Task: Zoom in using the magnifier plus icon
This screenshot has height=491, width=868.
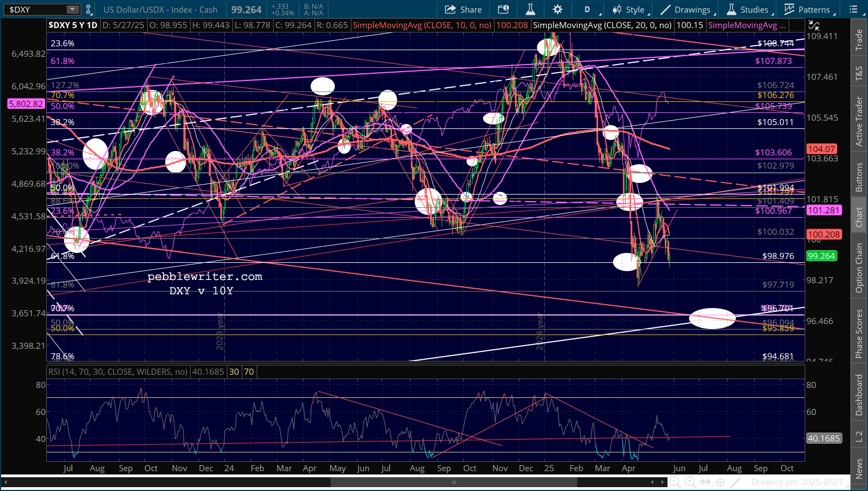Action: pyautogui.click(x=690, y=482)
